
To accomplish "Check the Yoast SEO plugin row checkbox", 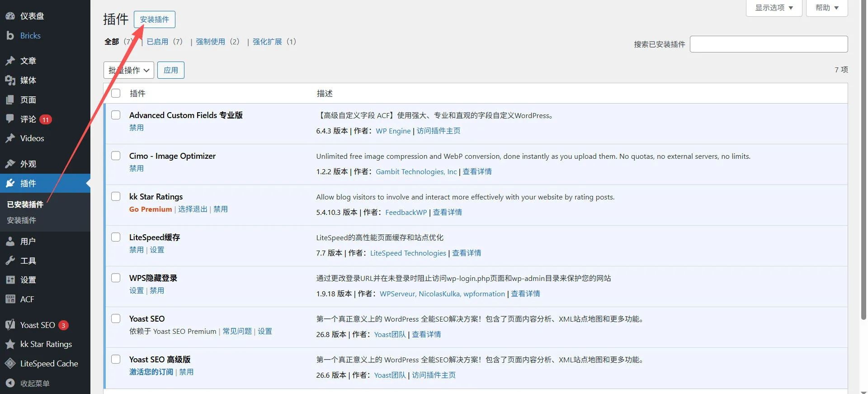I will (116, 318).
